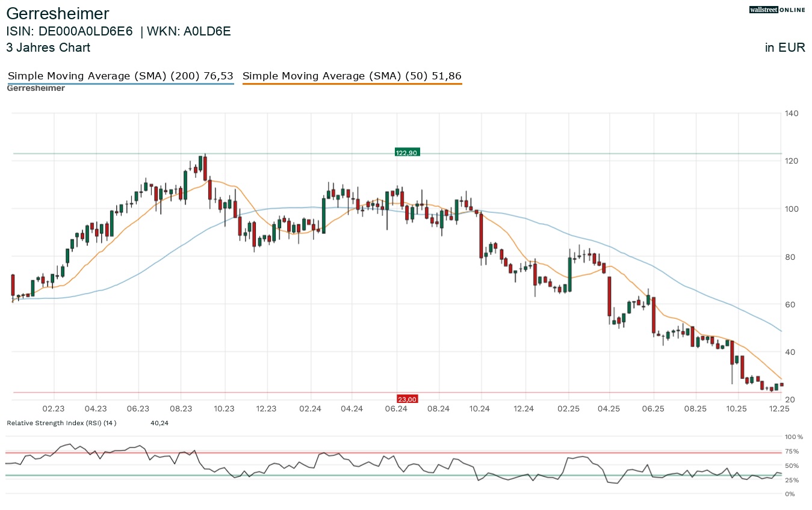The width and height of the screenshot is (812, 510).
Task: Toggle the SMA (200) legend entry
Action: tap(120, 76)
